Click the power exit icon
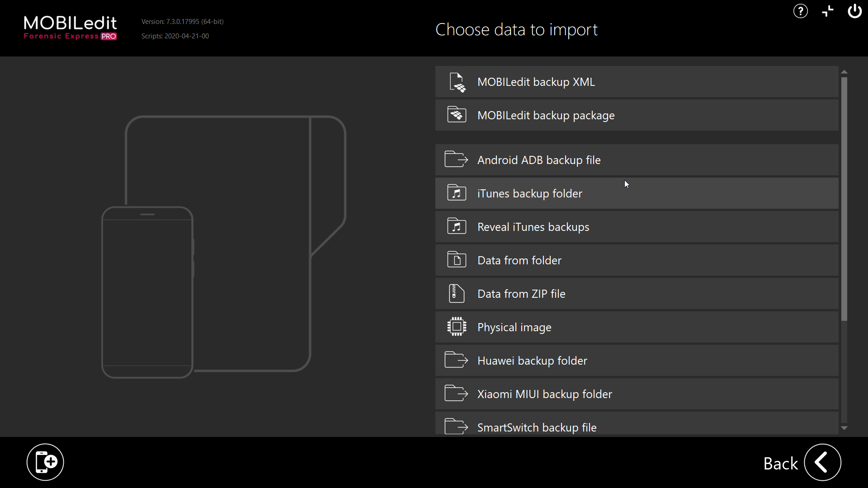 click(854, 11)
